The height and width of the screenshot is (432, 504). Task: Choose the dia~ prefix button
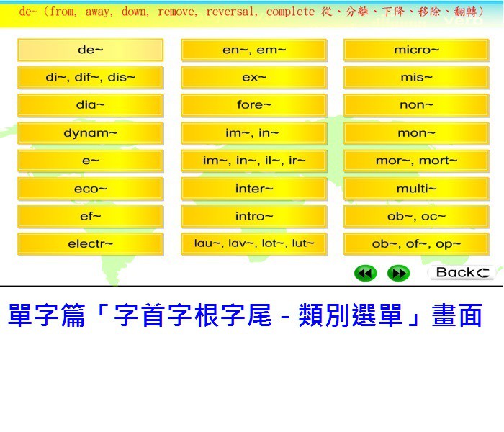click(91, 105)
